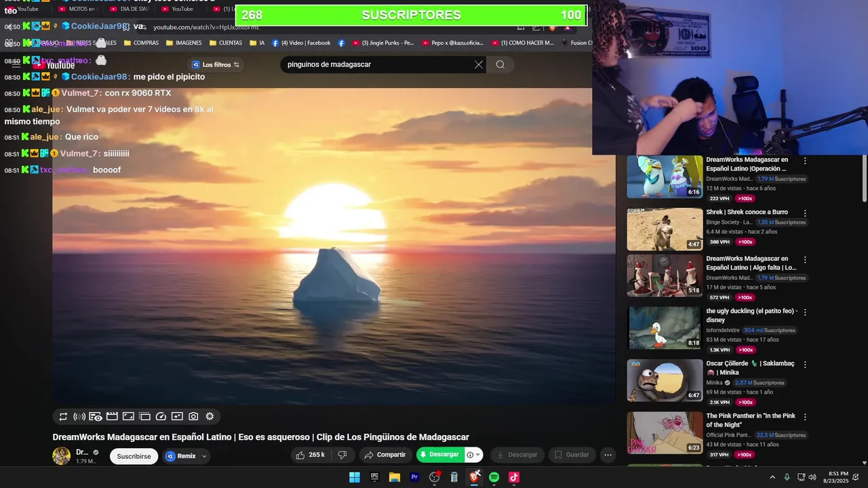Open the Operación penguins video thumbnail 6:16
This screenshot has height=488, width=868.
(665, 177)
